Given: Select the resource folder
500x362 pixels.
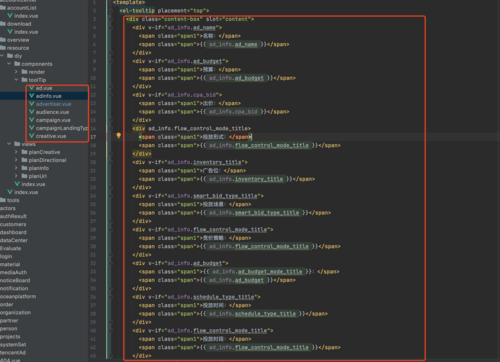Looking at the screenshot, I should click(x=18, y=48).
